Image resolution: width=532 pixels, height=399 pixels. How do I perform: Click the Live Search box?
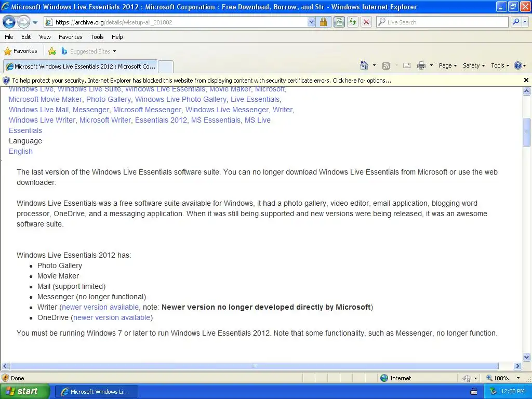click(442, 22)
